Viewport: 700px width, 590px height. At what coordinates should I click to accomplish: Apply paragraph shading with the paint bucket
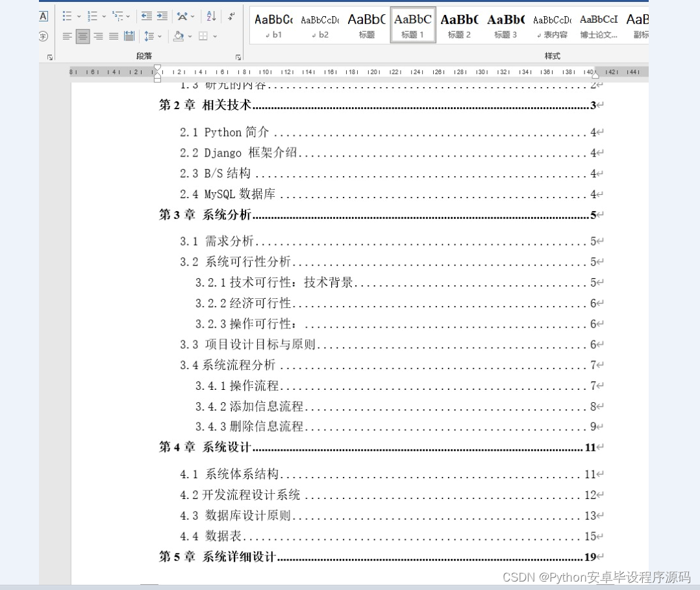pyautogui.click(x=179, y=36)
